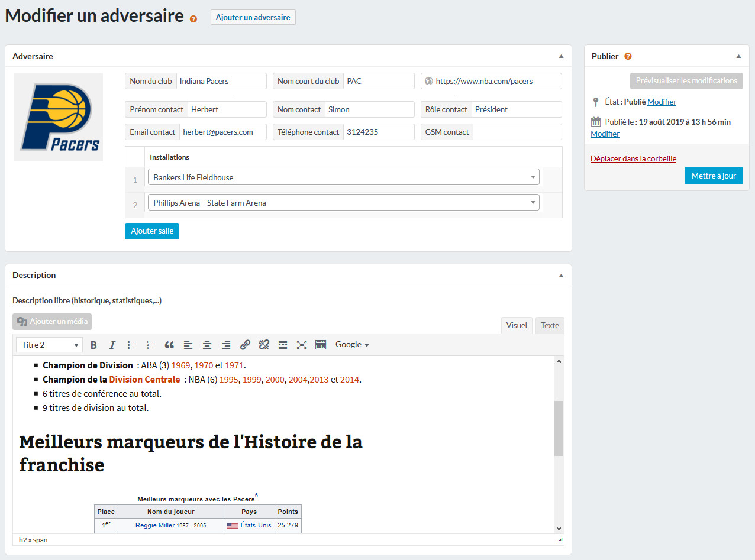The width and height of the screenshot is (755, 560).
Task: Click the 1969 year link
Action: (181, 365)
